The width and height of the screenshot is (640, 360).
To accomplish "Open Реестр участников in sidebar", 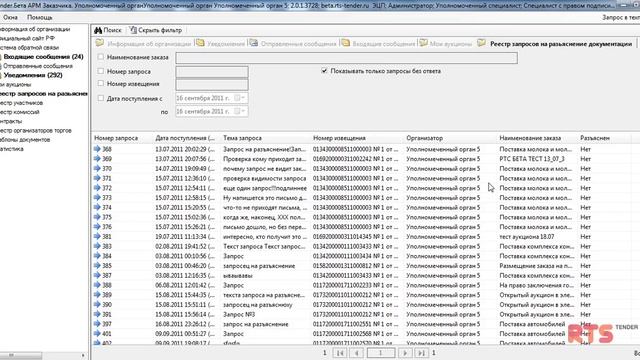I will (x=21, y=103).
